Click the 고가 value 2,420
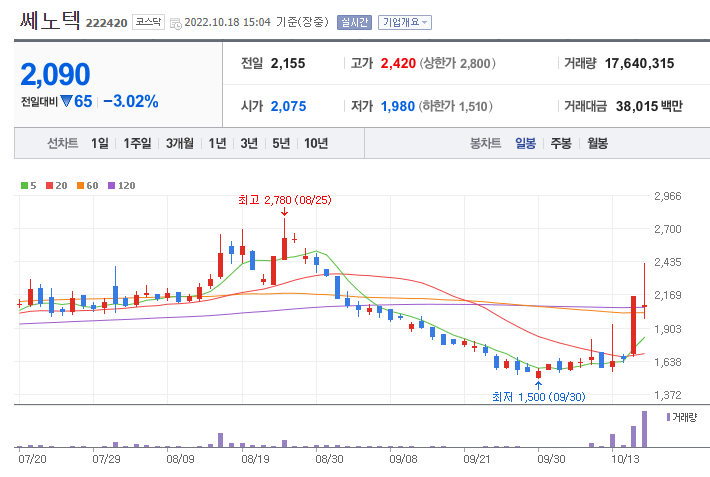 [398, 63]
